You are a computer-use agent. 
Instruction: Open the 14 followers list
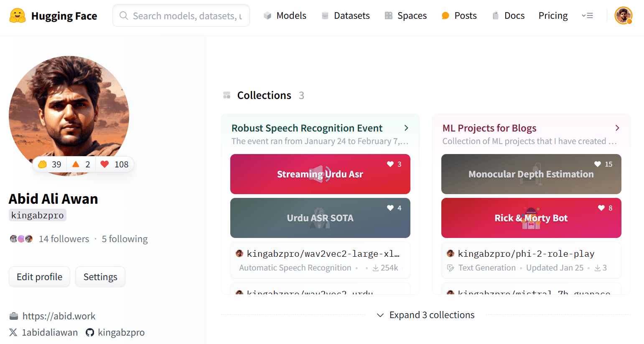64,239
